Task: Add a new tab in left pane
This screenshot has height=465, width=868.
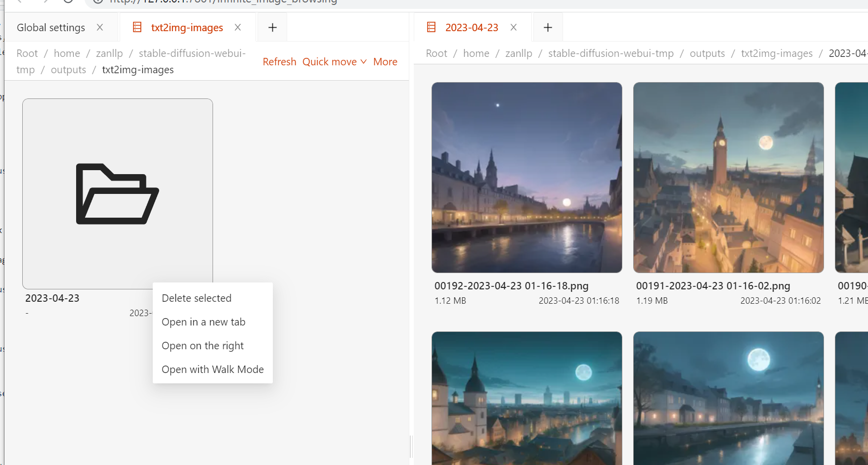Action: (x=272, y=28)
